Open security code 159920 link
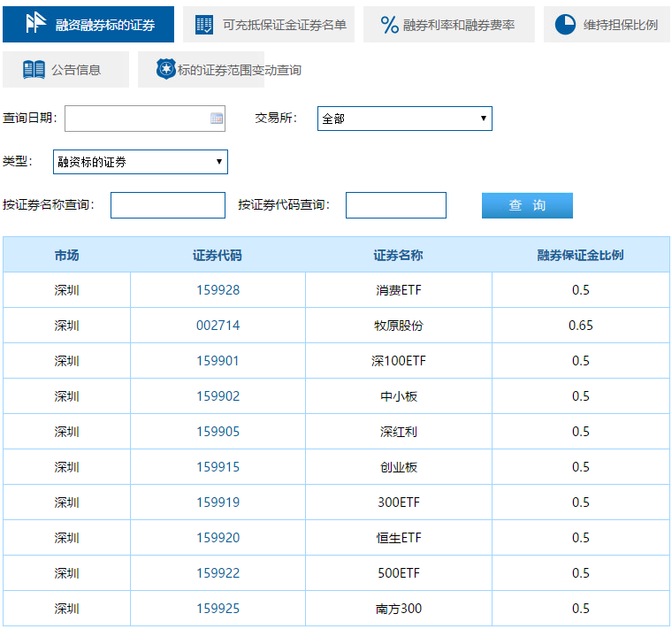Image resolution: width=672 pixels, height=629 pixels. (218, 538)
